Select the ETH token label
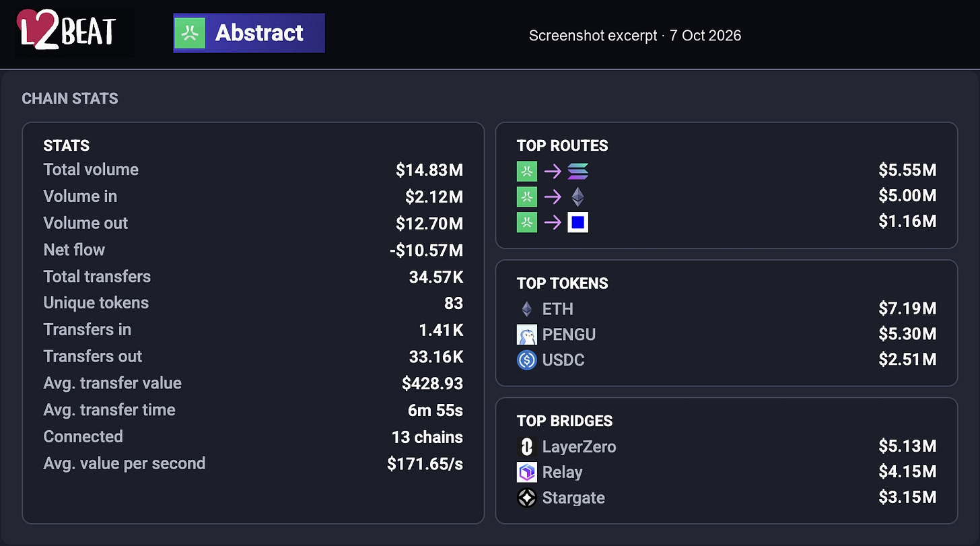The height and width of the screenshot is (546, 980). (558, 309)
